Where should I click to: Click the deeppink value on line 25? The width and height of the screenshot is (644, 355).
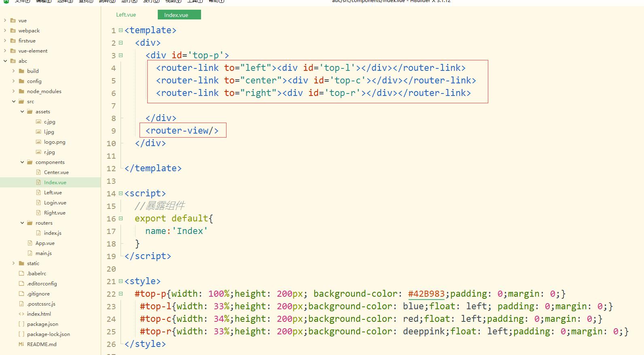[424, 331]
